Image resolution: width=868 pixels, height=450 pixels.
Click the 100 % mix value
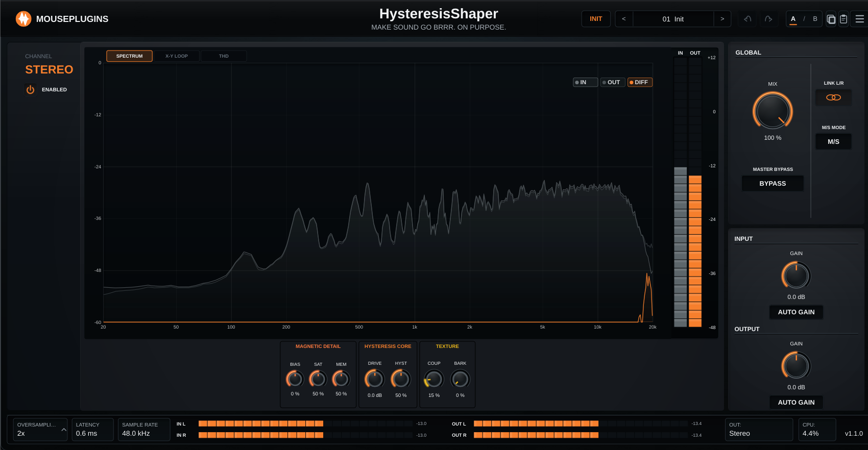pyautogui.click(x=773, y=138)
